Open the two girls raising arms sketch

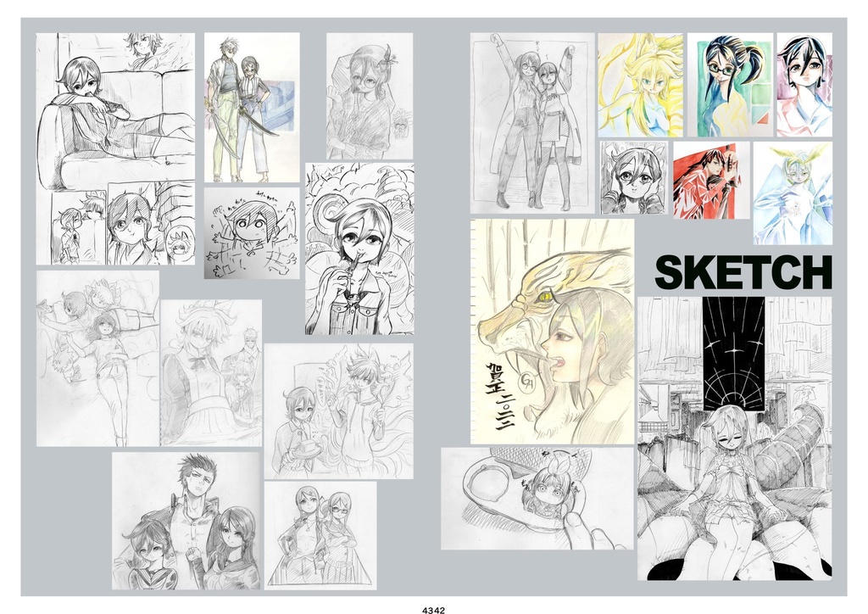pyautogui.click(x=532, y=124)
